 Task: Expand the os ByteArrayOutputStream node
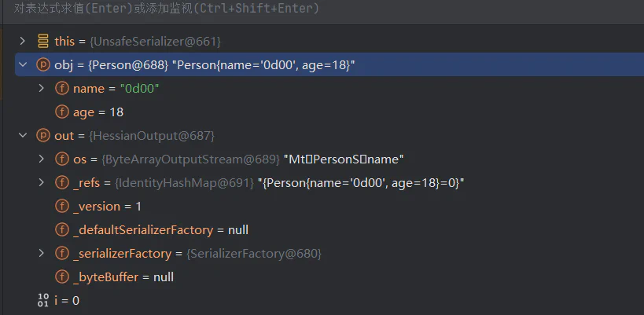[41, 159]
